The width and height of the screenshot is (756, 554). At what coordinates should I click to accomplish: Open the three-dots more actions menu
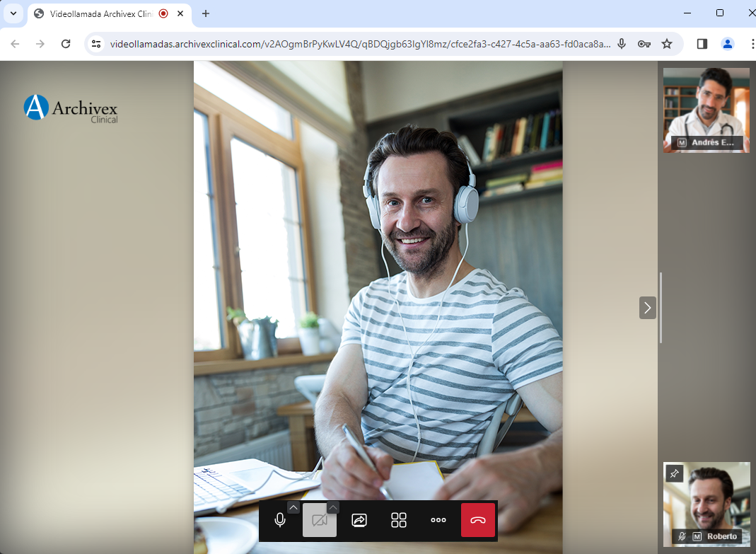pos(438,521)
